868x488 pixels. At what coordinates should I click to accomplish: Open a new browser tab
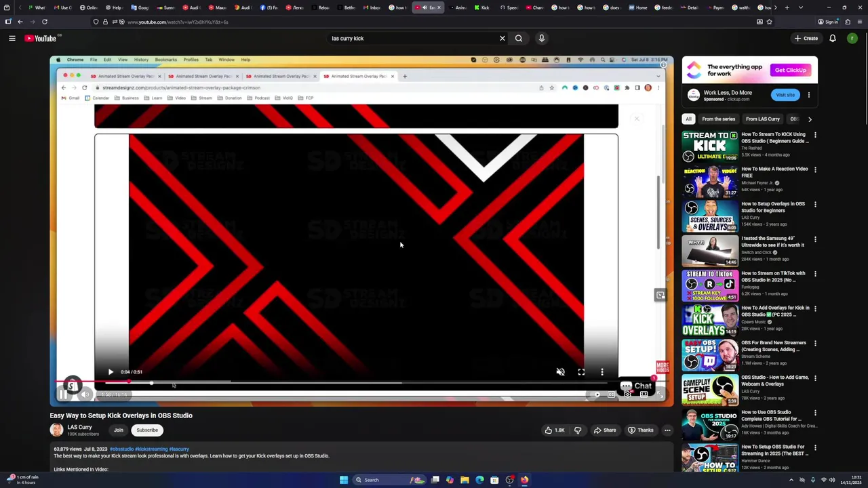787,7
